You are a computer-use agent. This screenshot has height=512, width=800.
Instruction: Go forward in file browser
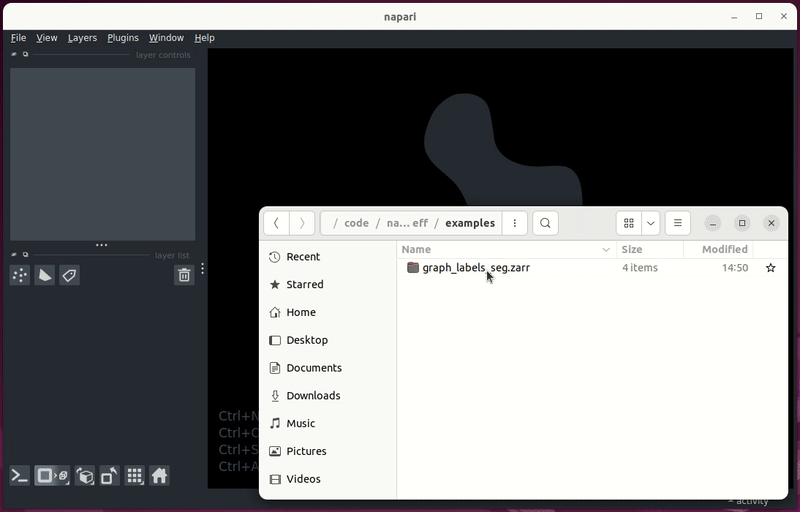tap(302, 223)
